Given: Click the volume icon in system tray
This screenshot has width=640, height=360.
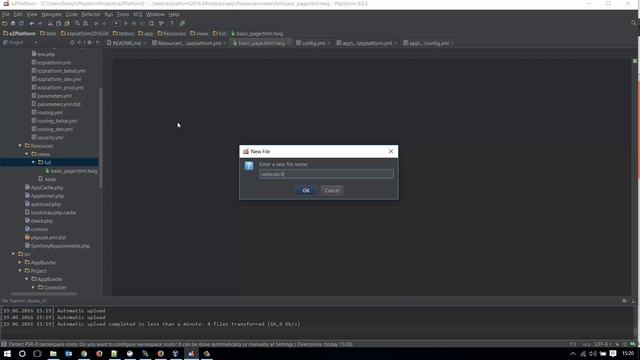Looking at the screenshot, I should (x=593, y=354).
